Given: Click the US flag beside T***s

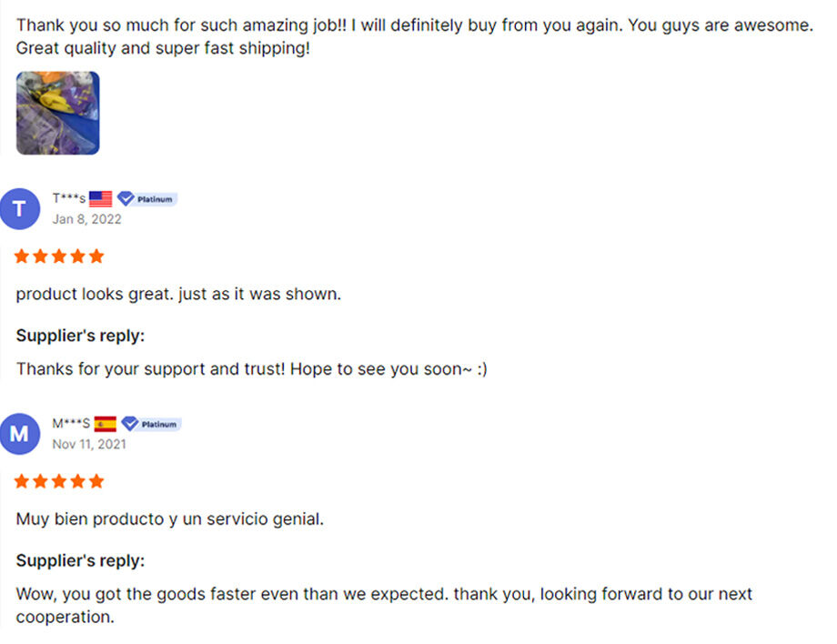Looking at the screenshot, I should [100, 199].
